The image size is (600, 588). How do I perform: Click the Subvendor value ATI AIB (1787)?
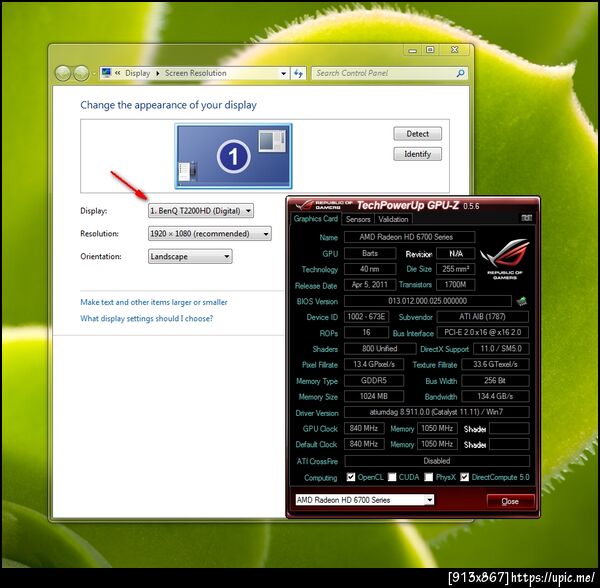click(483, 317)
